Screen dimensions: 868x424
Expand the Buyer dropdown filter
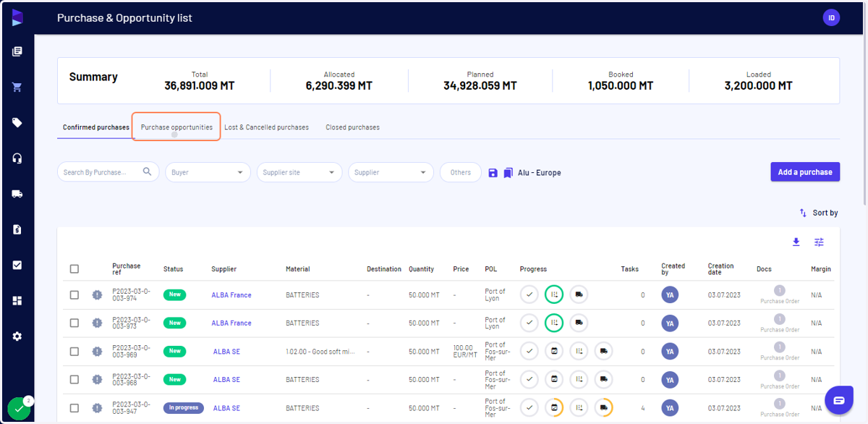pos(208,172)
